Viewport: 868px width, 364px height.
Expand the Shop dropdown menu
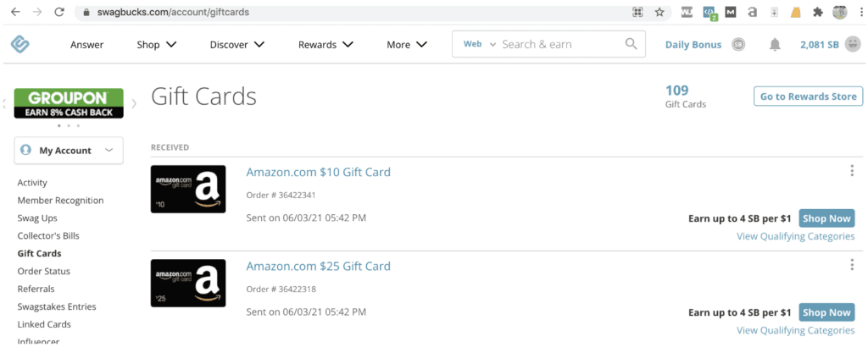coord(156,45)
